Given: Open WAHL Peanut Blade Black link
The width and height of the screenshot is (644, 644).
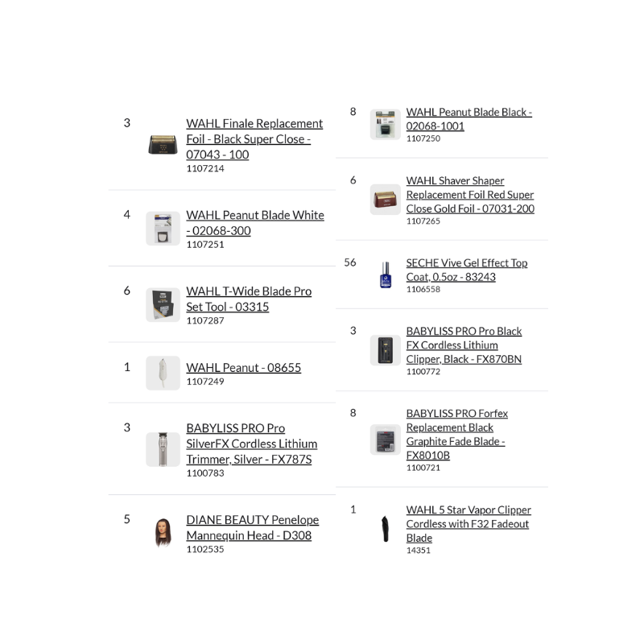Looking at the screenshot, I should tap(469, 119).
